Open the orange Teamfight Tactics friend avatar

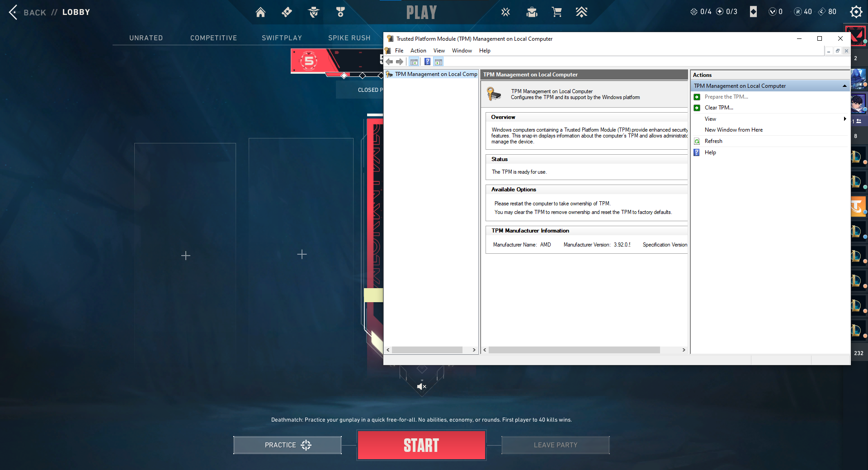pos(859,206)
